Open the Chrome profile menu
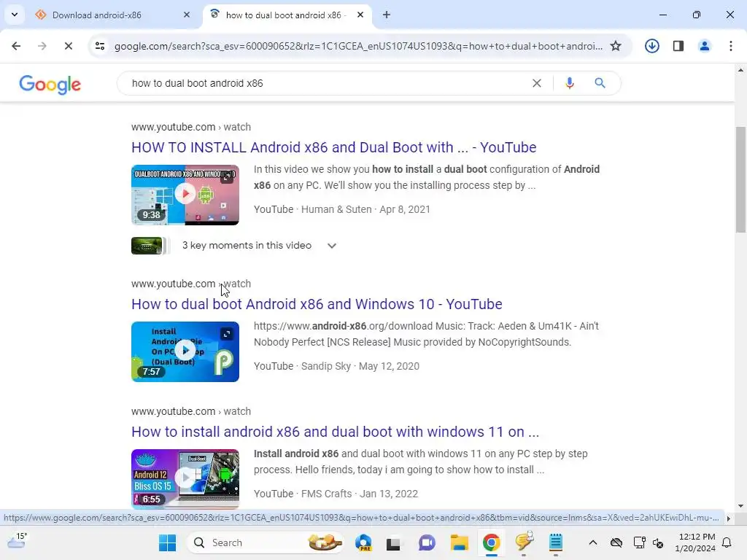 coord(704,46)
